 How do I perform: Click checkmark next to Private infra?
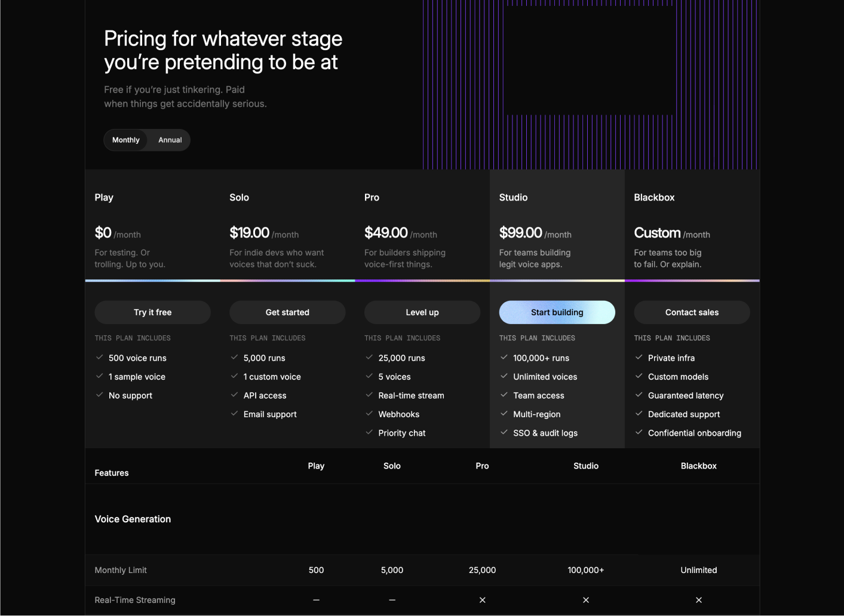(x=639, y=358)
